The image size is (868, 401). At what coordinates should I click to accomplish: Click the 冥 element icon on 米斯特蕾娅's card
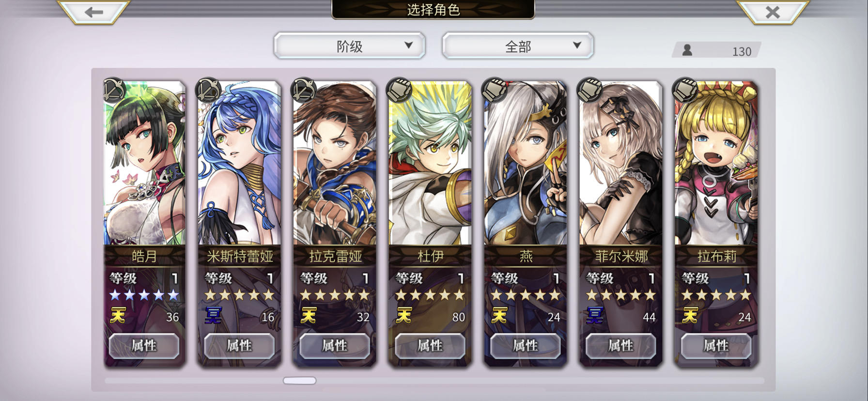tap(213, 316)
